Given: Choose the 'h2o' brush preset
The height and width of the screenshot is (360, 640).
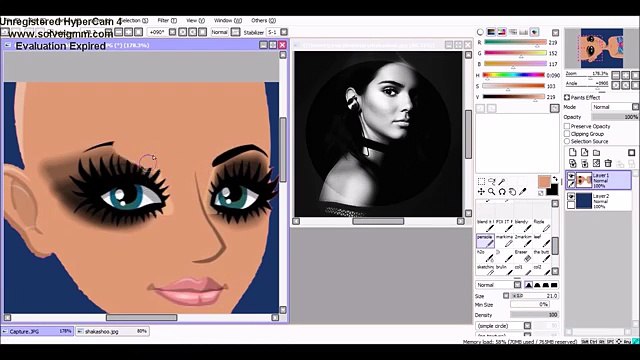Looking at the screenshot, I should tap(485, 256).
